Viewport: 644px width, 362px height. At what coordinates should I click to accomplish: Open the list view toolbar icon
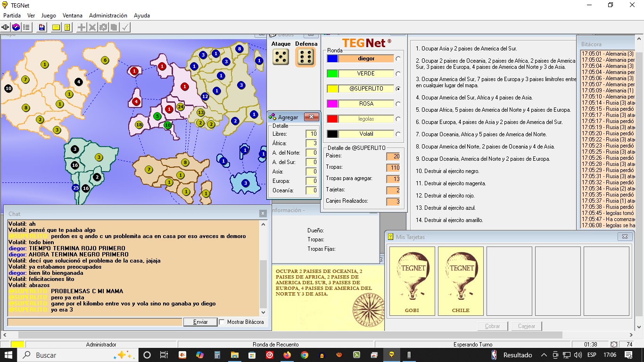tap(26, 27)
